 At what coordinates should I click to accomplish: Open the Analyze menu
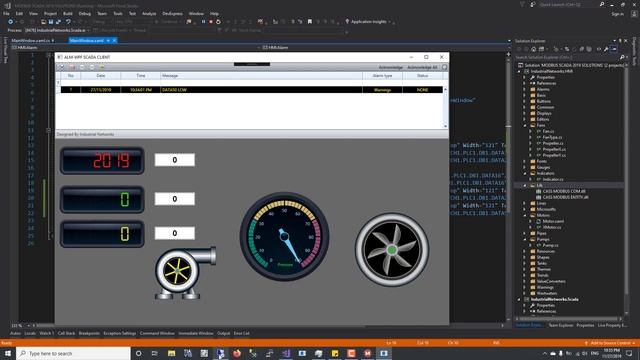pos(149,13)
